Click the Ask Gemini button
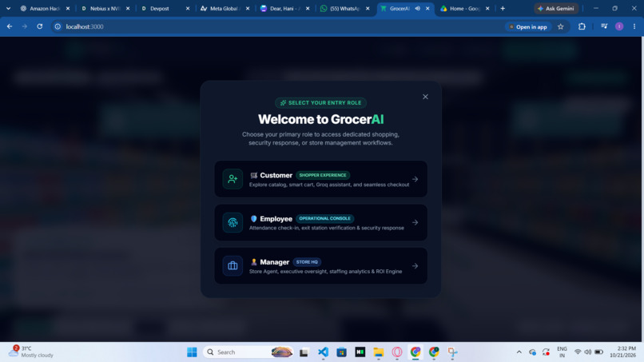This screenshot has height=362, width=644. 556,8
